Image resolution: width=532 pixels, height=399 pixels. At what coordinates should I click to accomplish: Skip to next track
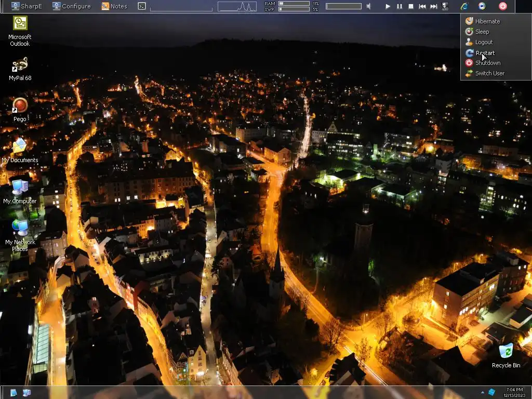434,6
